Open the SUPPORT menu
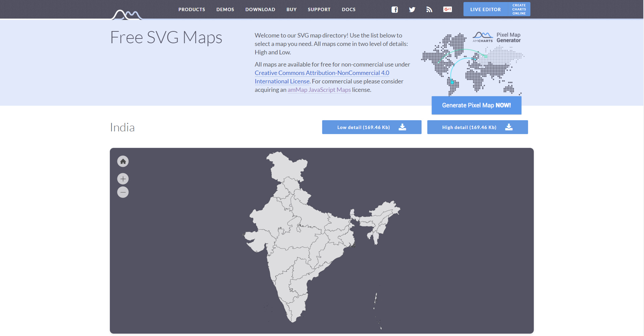Screen dimensions: 644x336 319,9
